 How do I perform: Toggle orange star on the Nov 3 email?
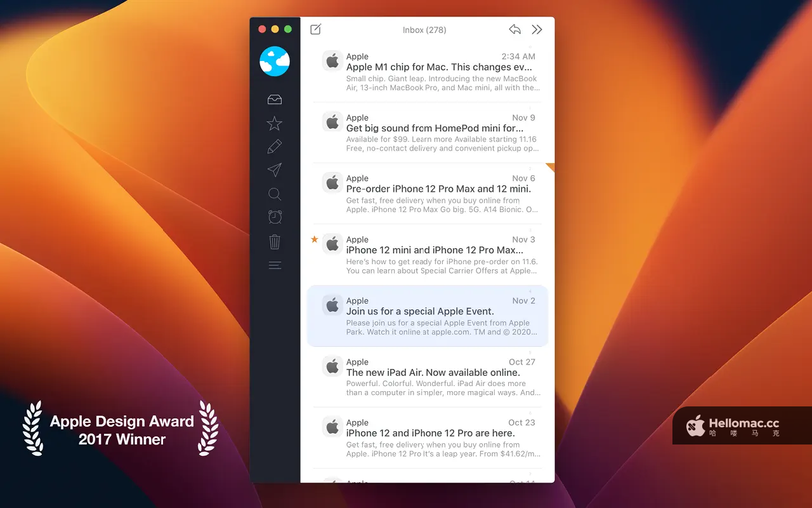[314, 239]
